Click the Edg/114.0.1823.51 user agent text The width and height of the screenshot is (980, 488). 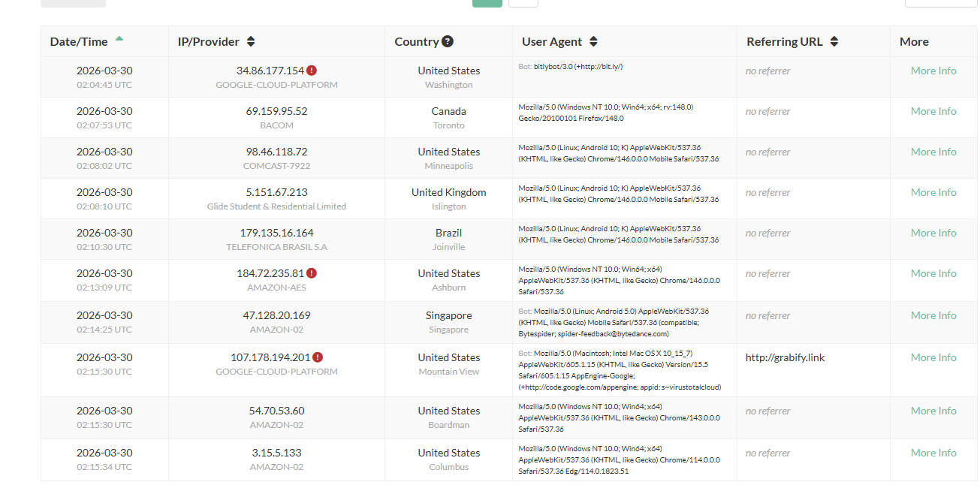coord(619,459)
